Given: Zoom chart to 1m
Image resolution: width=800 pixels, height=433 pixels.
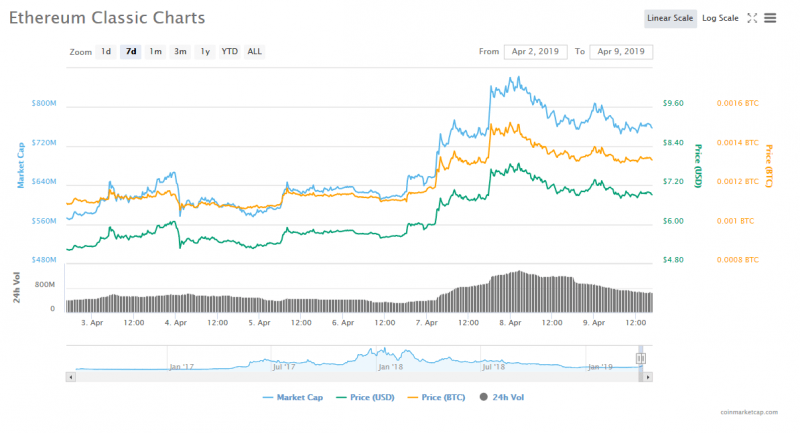Looking at the screenshot, I should [x=155, y=51].
